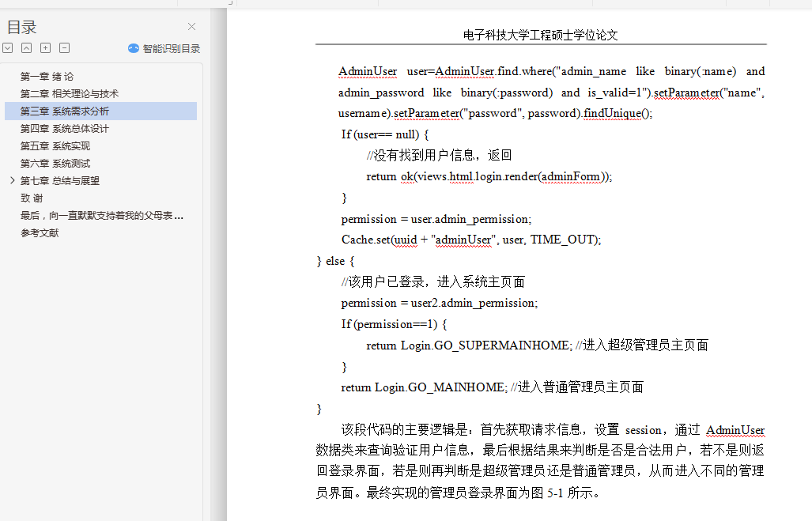Go to 致 谢 section in outline
Viewport: 812px width, 521px height.
(32, 198)
